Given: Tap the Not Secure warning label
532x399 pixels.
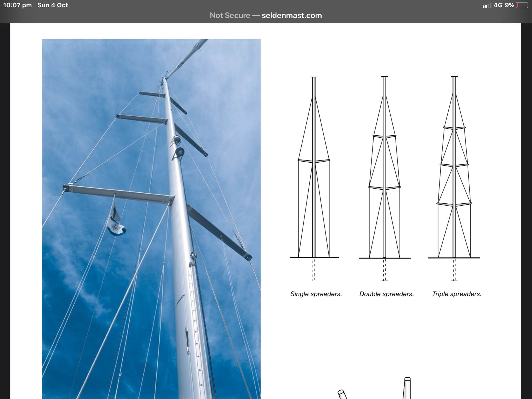Looking at the screenshot, I should (230, 16).
